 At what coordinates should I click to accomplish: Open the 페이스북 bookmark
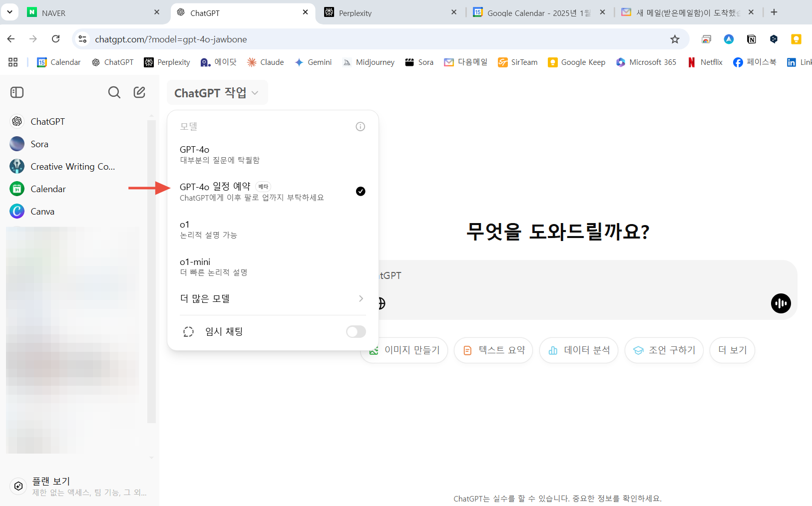[x=755, y=62]
